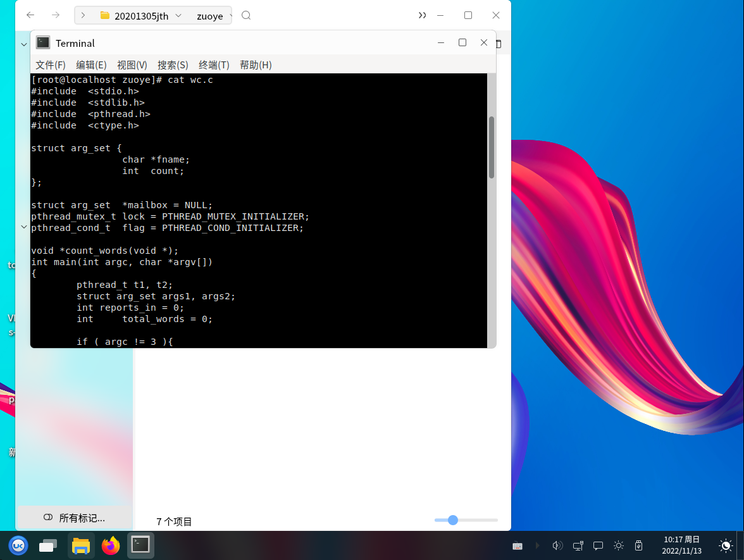Open search in file manager
Viewport: 744px width, 560px height.
pos(245,15)
